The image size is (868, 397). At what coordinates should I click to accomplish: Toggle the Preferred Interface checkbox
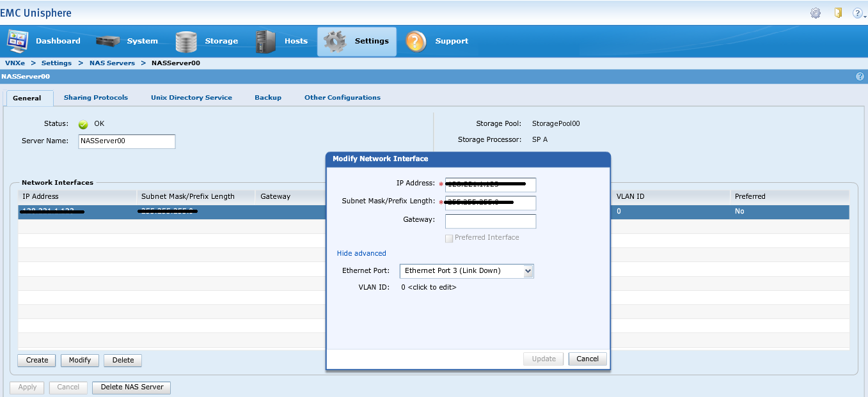(449, 238)
